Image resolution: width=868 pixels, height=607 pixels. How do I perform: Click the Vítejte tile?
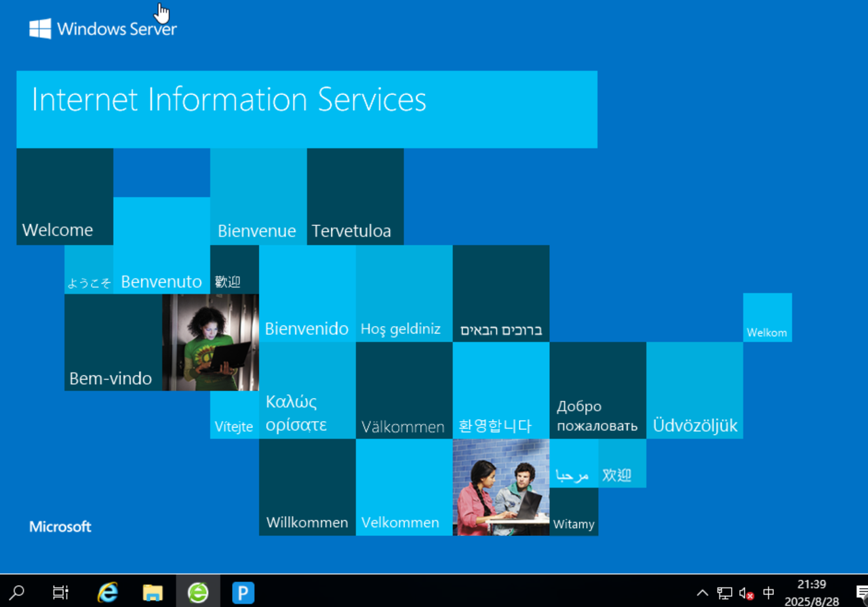point(235,414)
